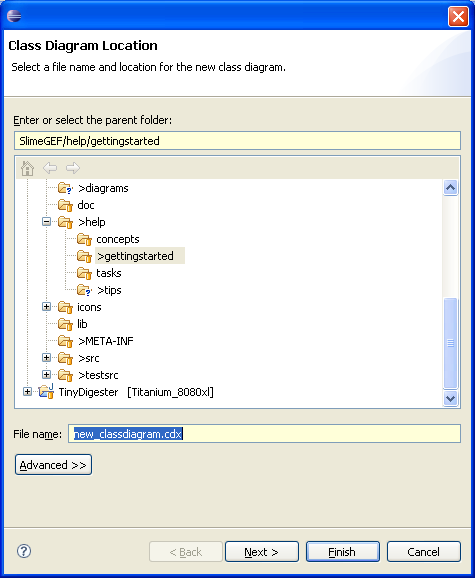Image resolution: width=475 pixels, height=578 pixels.
Task: Click the Finish button
Action: [x=343, y=551]
